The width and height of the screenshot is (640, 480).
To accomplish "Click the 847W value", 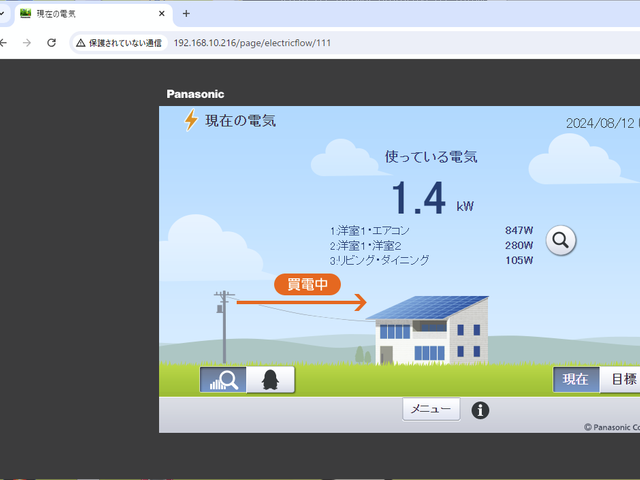I will click(x=519, y=230).
